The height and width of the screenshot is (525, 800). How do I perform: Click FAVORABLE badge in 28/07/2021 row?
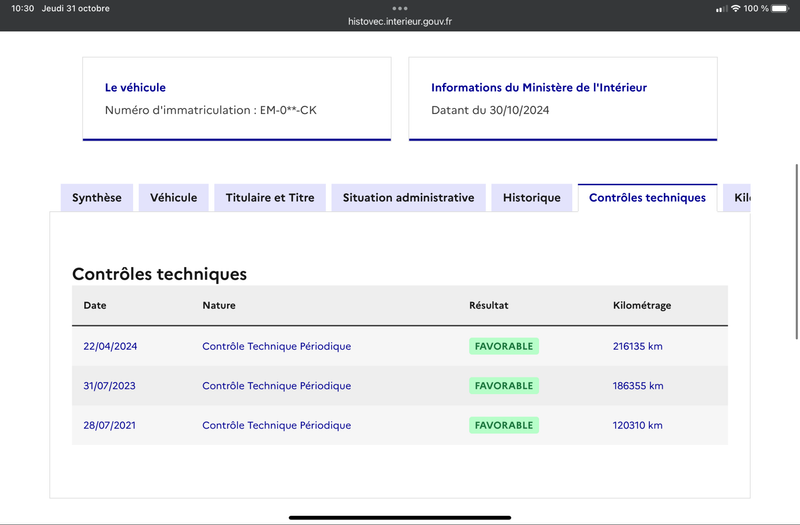point(504,425)
